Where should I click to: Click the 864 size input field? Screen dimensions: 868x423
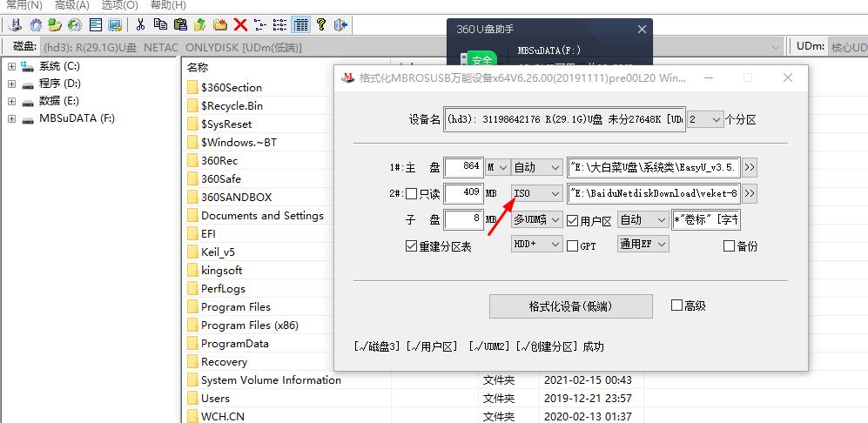coord(464,166)
